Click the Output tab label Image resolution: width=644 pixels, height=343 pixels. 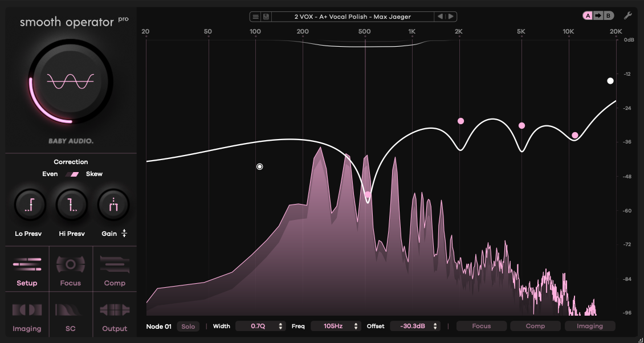(x=115, y=329)
